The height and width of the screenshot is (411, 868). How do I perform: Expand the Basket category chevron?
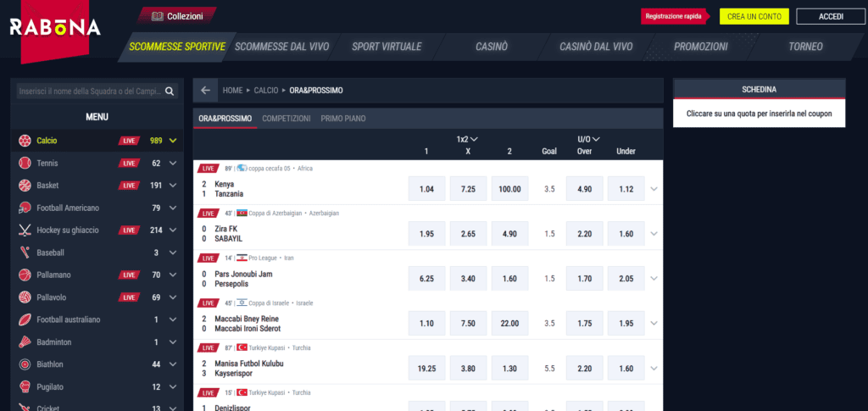tap(173, 186)
